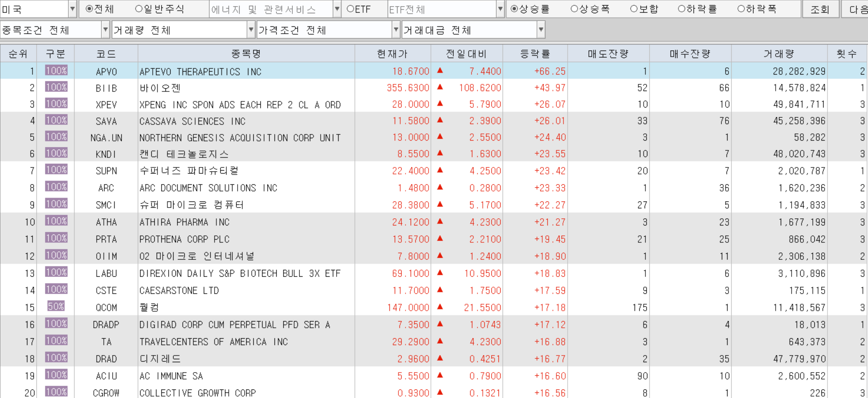This screenshot has height=398, width=868.
Task: Select the 하락폭 radio button
Action: coord(741,9)
